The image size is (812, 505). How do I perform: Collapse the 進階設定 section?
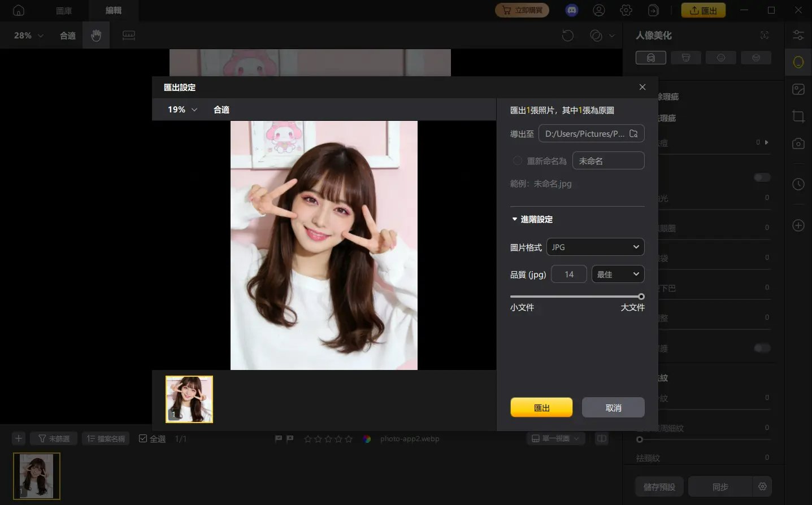pos(531,219)
